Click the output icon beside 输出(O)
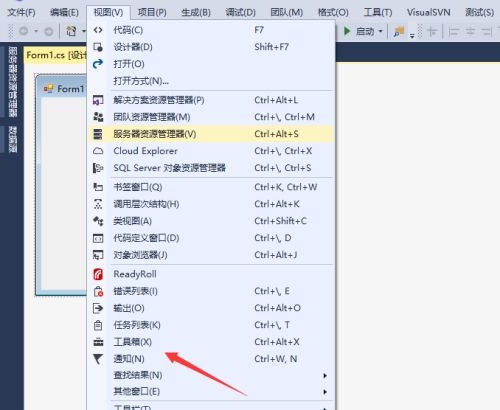500x410 pixels. pos(98,308)
